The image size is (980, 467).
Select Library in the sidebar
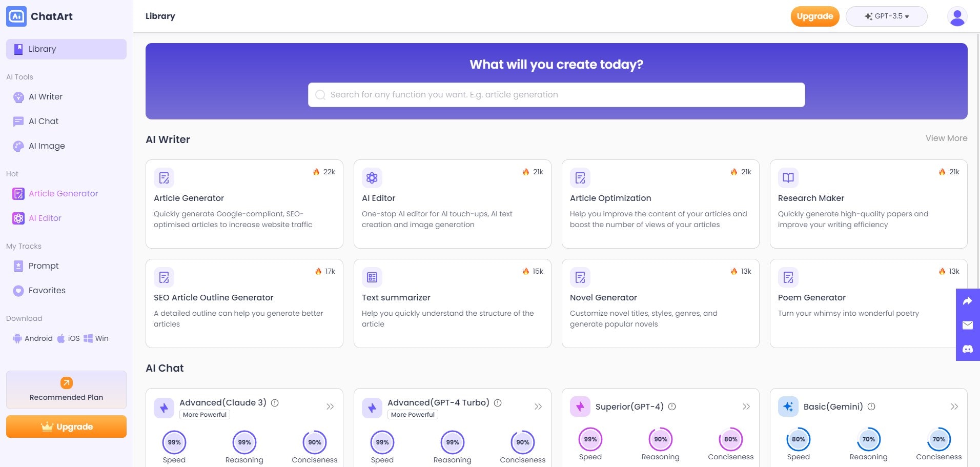pos(66,49)
